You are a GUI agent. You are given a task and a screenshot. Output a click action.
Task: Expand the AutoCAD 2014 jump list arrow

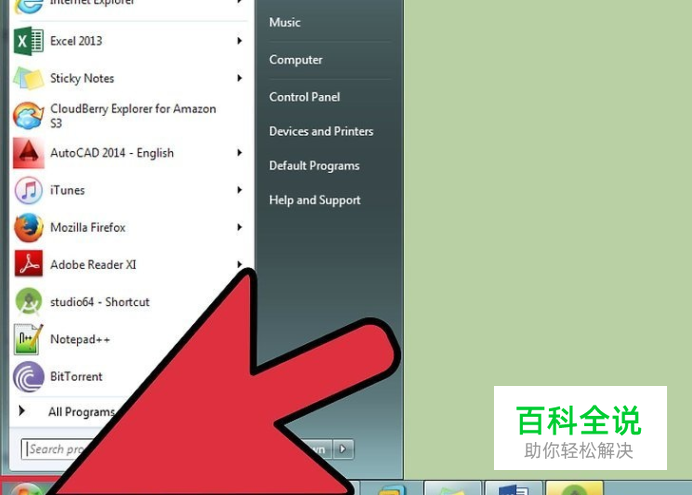tap(240, 153)
